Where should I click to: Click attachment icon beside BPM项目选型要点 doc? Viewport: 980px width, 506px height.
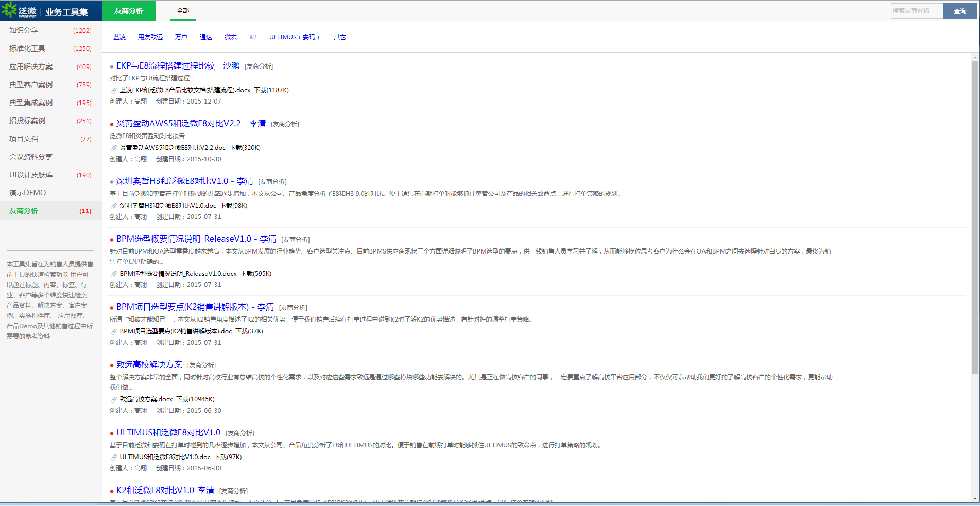pos(114,331)
